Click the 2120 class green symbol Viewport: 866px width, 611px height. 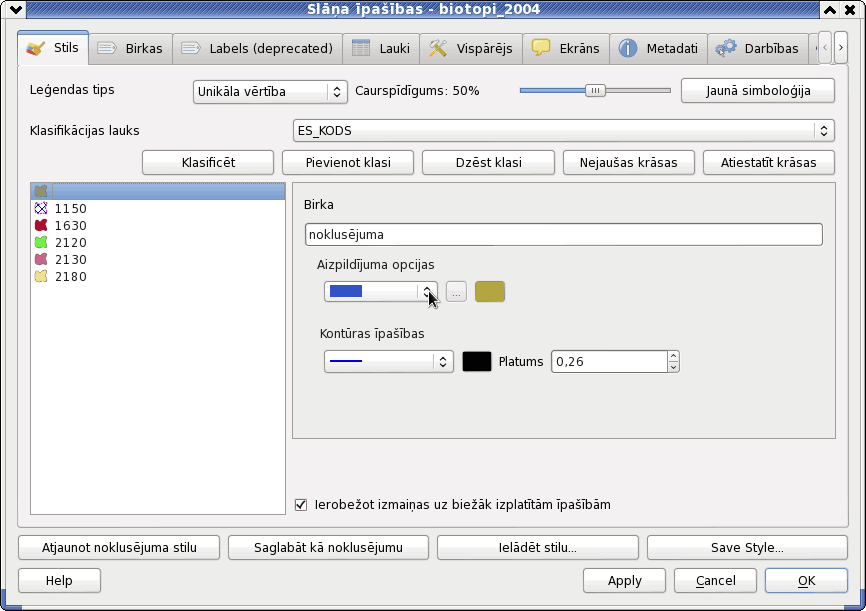[x=41, y=242]
